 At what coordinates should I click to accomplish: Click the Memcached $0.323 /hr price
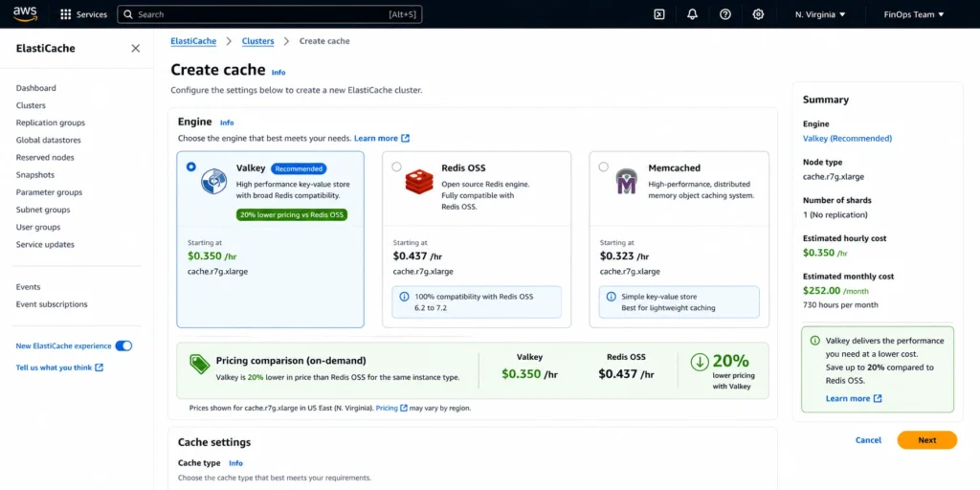(x=624, y=256)
